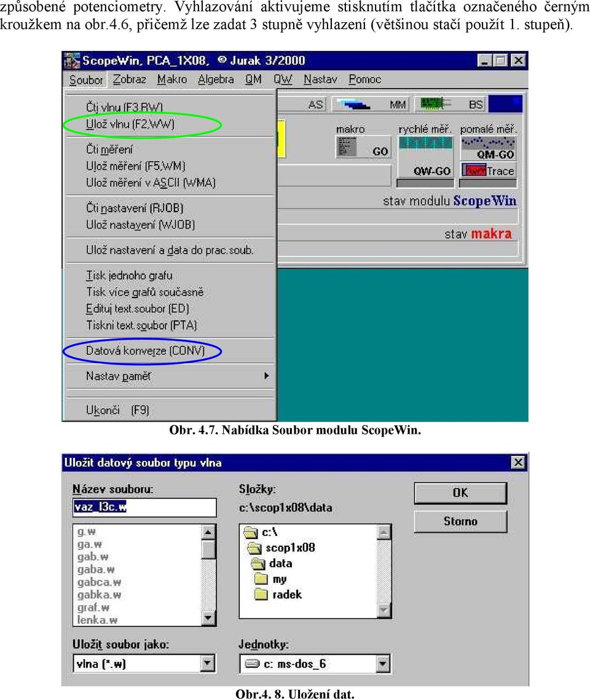Select Čti měření from Soubor menu

(x=170, y=149)
